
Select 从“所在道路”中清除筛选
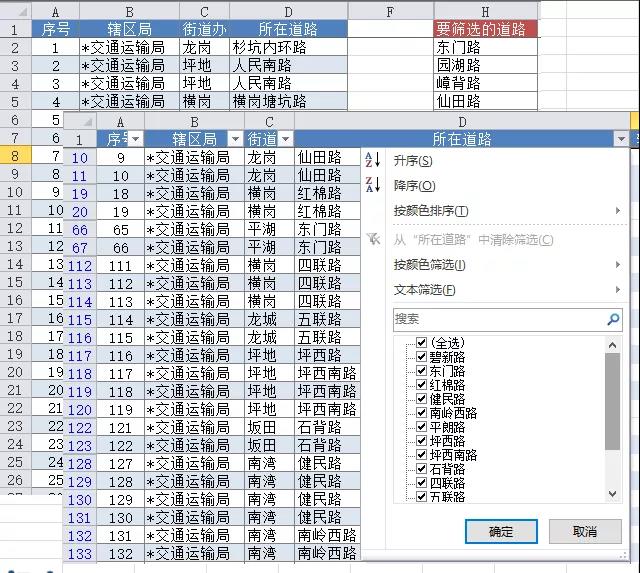473,240
